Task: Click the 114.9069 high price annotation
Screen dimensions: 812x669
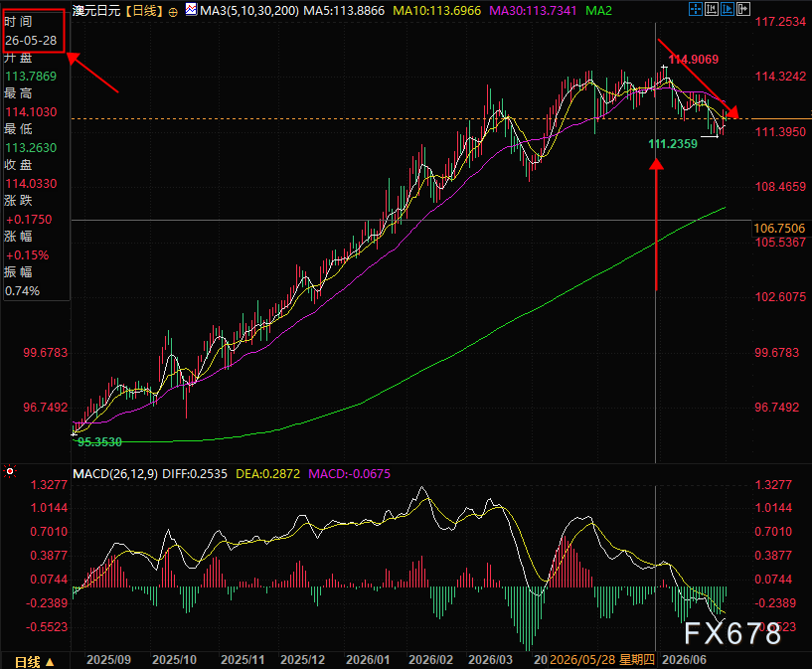Action: (694, 60)
